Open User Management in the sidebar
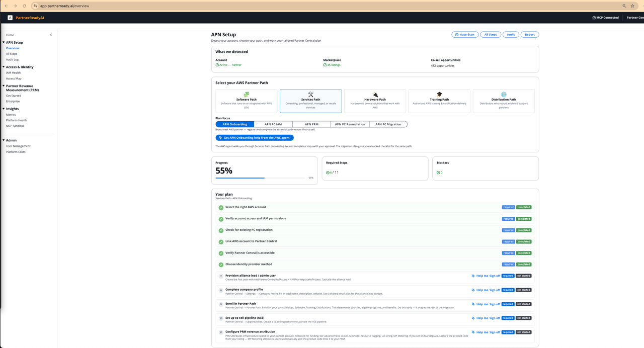Viewport: 644px width, 348px height. (18, 146)
